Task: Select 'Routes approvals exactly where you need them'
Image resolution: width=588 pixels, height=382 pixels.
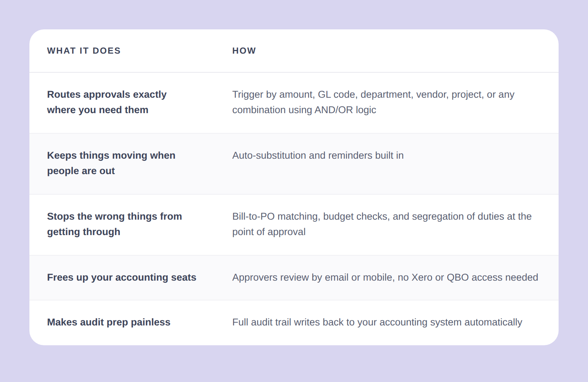Action: (107, 102)
